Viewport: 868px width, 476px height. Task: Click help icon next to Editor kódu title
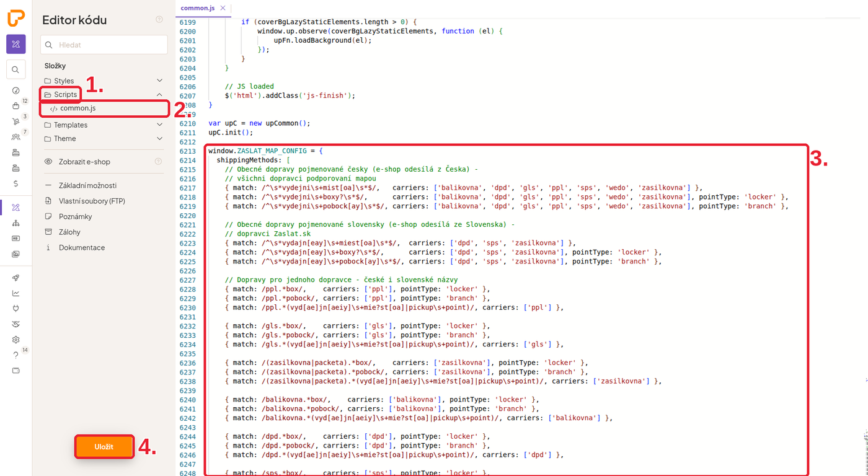[x=159, y=20]
